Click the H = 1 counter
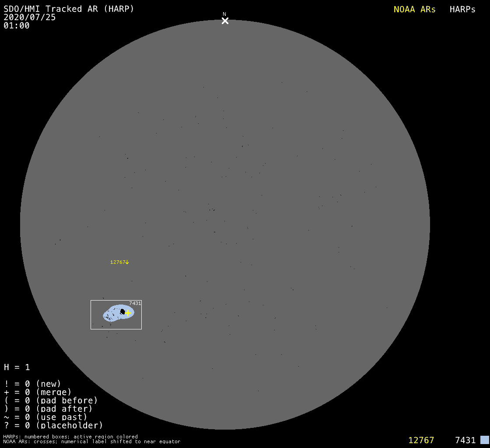 pyautogui.click(x=17, y=367)
